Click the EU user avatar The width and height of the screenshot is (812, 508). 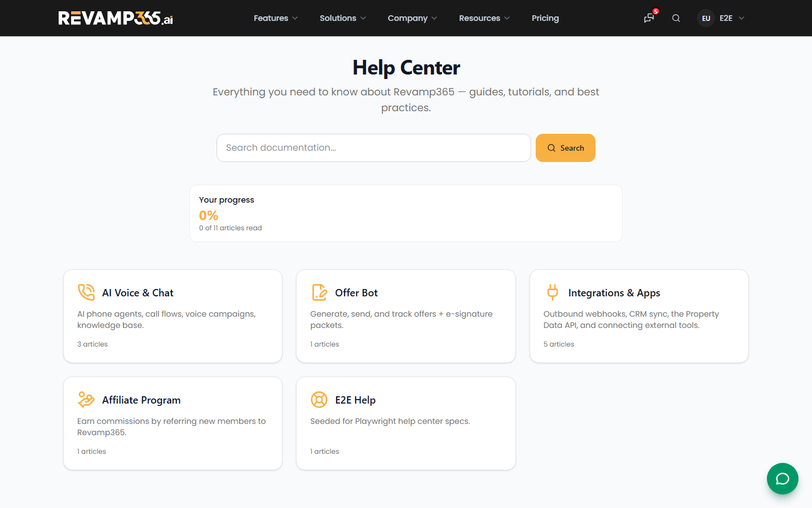[706, 18]
